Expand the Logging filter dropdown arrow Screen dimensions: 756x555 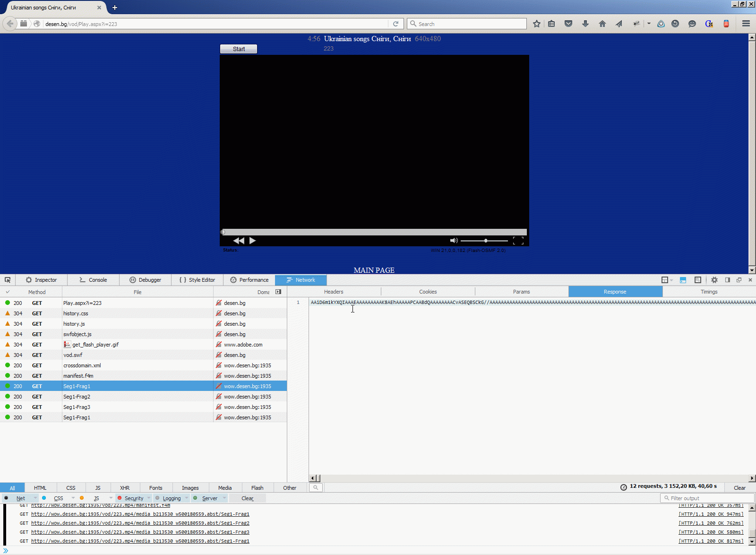pyautogui.click(x=187, y=498)
